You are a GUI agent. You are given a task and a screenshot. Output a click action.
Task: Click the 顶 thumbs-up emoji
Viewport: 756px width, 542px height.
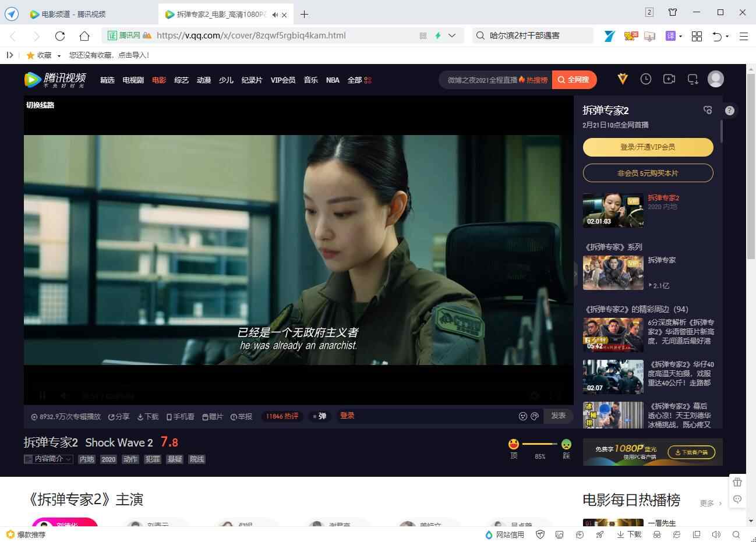point(514,444)
